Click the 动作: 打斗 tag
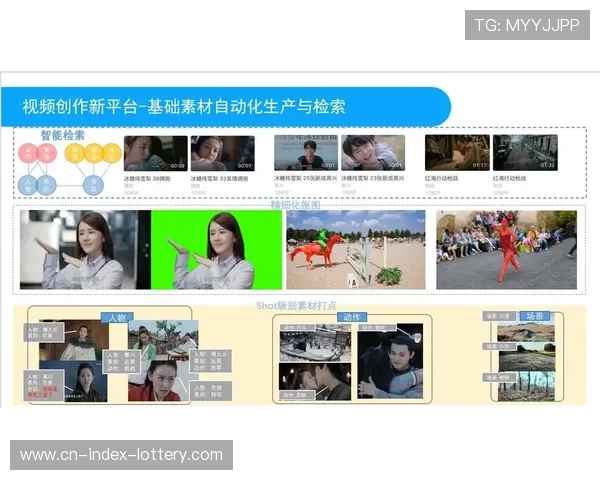This screenshot has width=600, height=480. (x=297, y=328)
